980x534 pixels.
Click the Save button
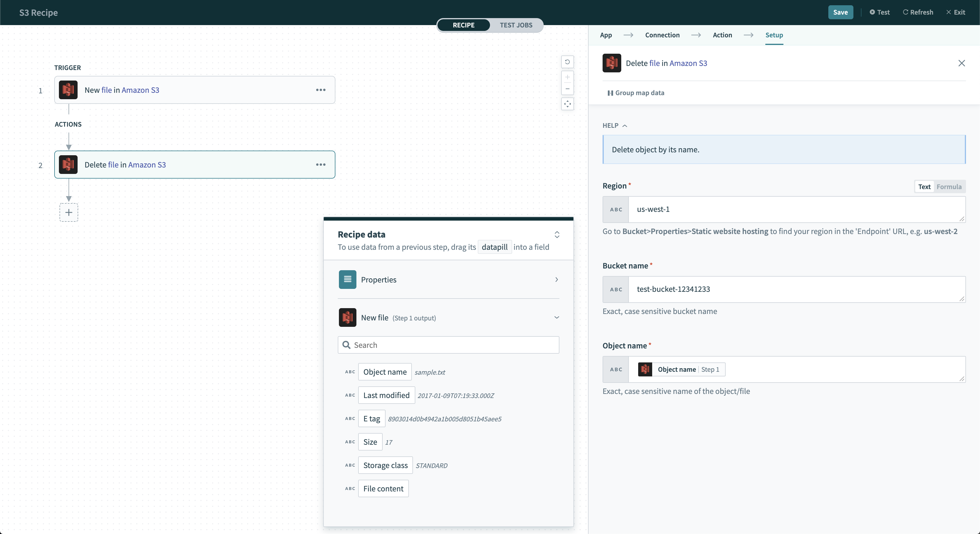(x=840, y=12)
